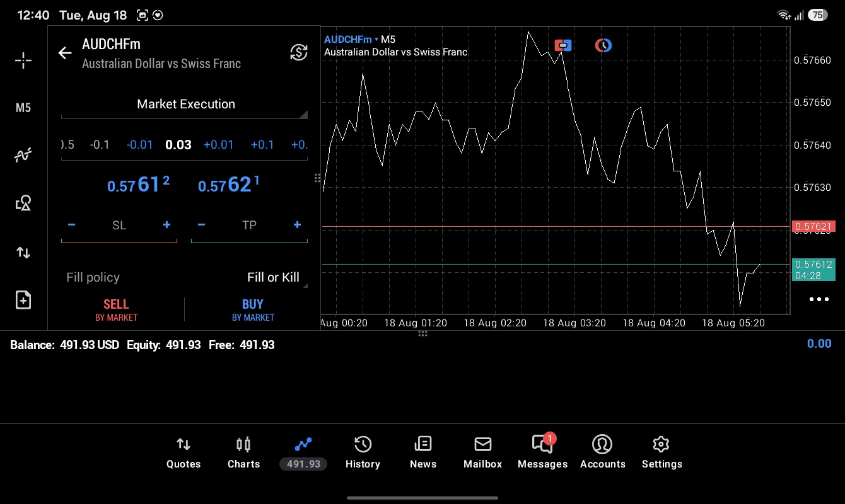Open the History tab
The width and height of the screenshot is (845, 504).
click(x=363, y=453)
